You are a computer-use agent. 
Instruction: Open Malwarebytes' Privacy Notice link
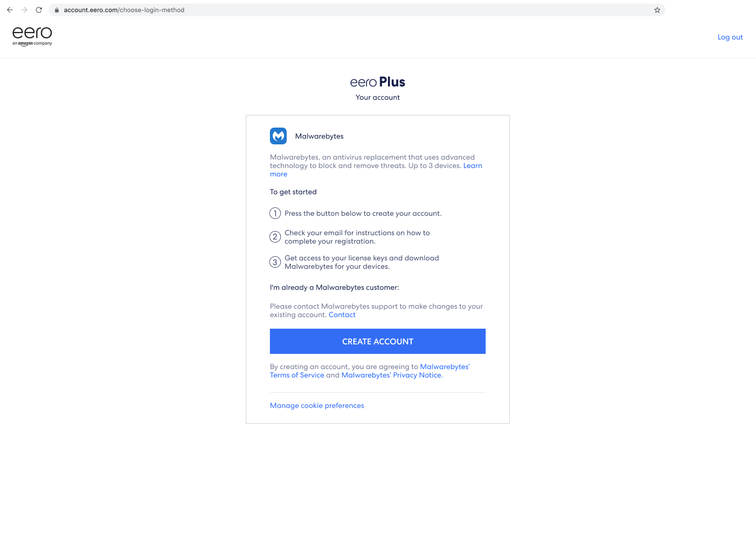[x=392, y=375]
